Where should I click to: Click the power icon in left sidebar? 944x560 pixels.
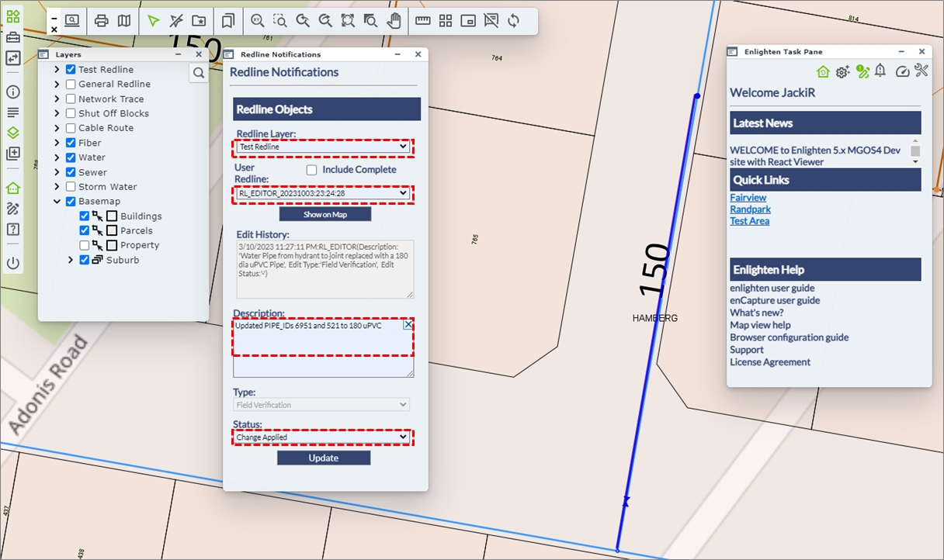coord(12,262)
